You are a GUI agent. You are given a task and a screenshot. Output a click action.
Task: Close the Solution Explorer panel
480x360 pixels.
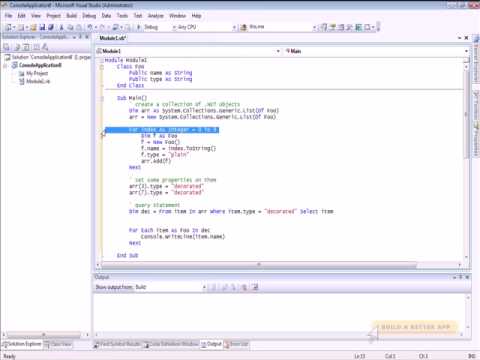tap(87, 37)
